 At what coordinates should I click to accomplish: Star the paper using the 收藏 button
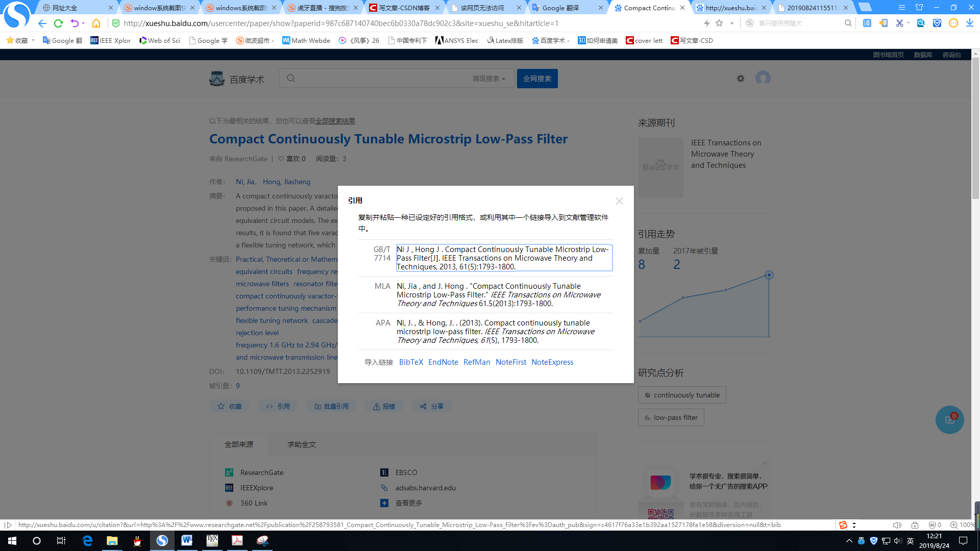tap(229, 406)
